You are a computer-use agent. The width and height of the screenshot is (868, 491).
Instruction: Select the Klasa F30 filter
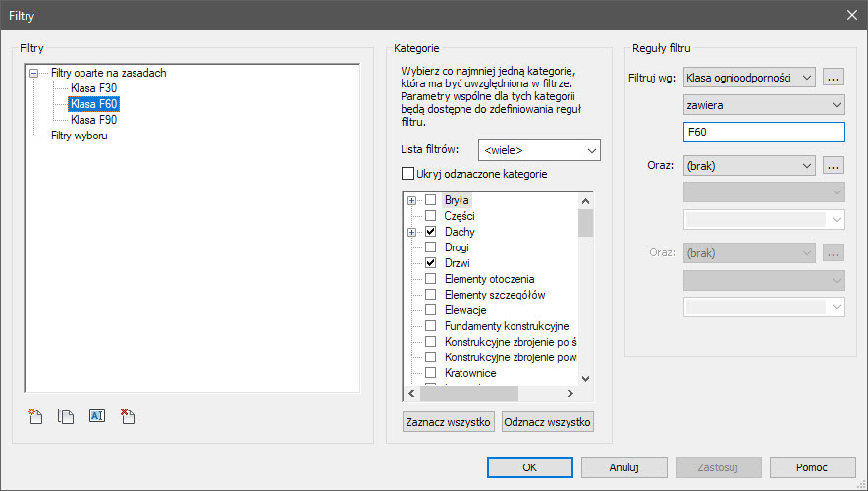coord(93,88)
